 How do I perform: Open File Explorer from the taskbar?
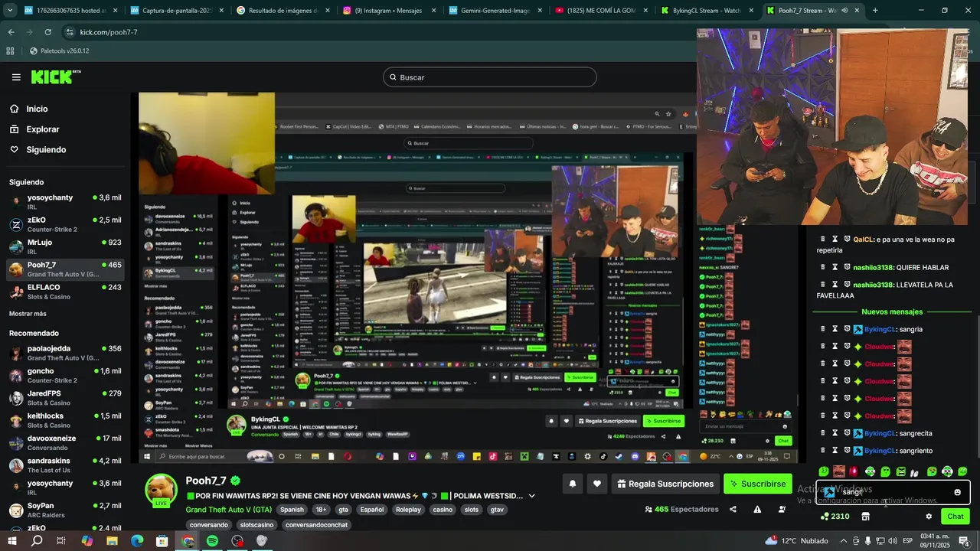click(112, 541)
